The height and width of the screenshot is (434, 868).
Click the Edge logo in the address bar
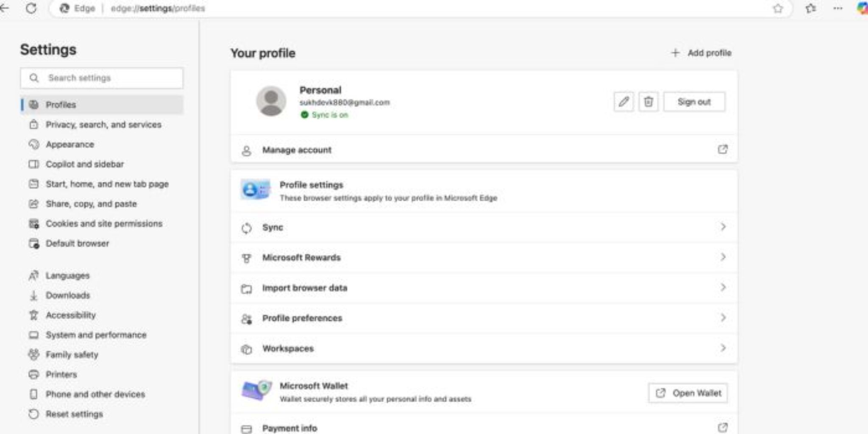click(64, 8)
